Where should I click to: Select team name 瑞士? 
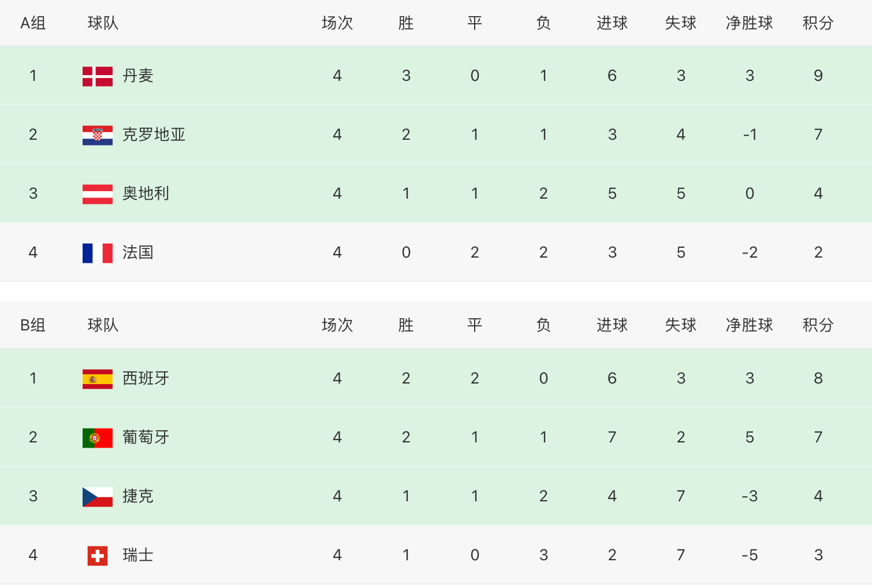pyautogui.click(x=138, y=555)
